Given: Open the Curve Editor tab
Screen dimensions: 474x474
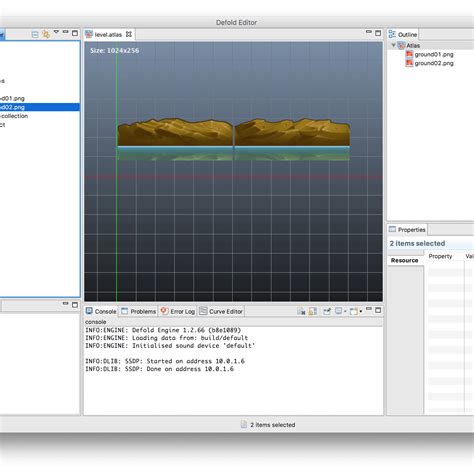Looking at the screenshot, I should [x=221, y=311].
